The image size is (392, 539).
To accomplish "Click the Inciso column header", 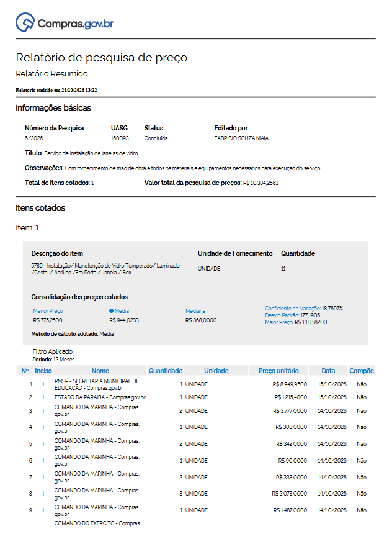I will pos(43,371).
